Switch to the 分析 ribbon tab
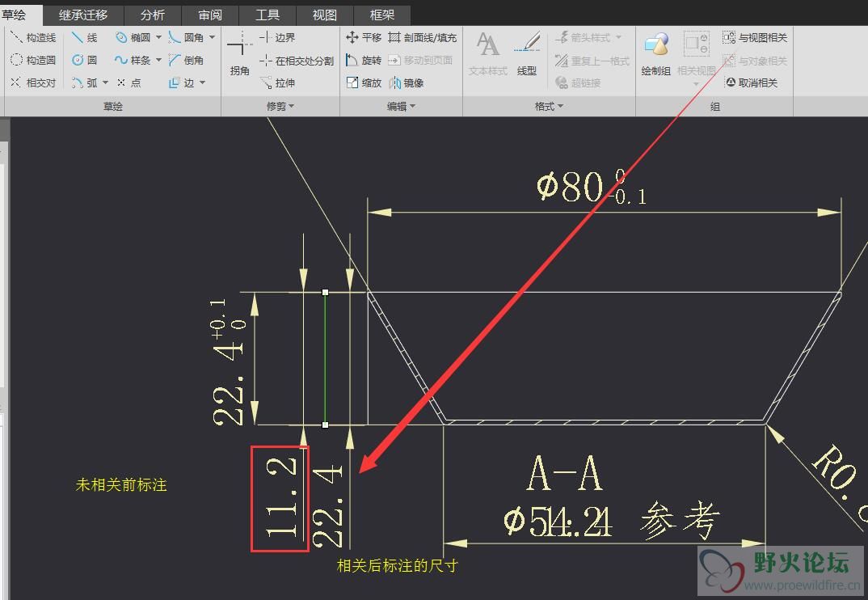This screenshot has height=600, width=868. tap(152, 15)
